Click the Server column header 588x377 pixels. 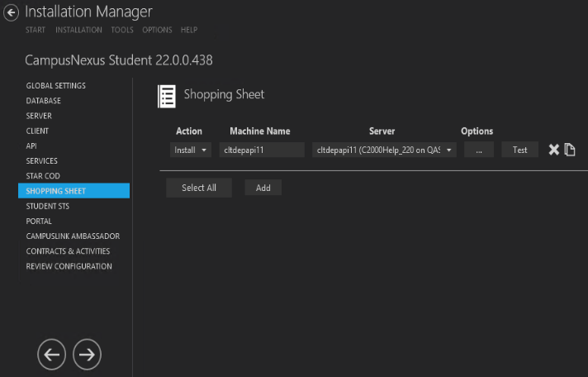point(382,131)
